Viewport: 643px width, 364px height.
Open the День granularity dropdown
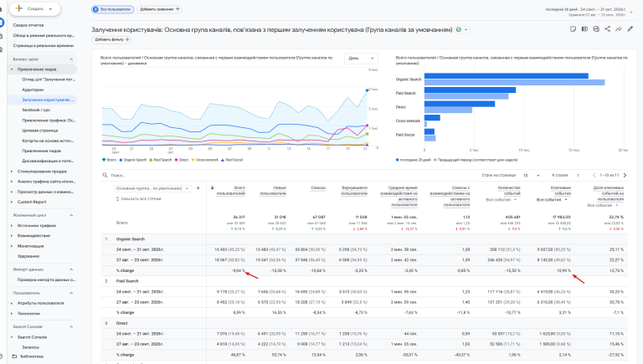click(x=361, y=59)
